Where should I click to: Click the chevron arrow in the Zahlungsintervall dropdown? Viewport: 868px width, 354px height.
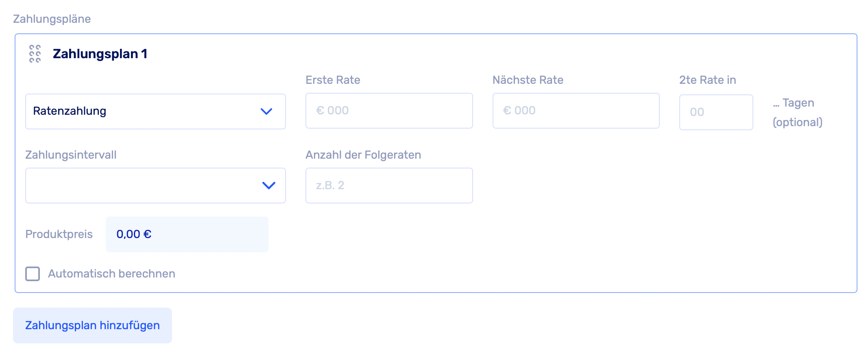tap(268, 186)
